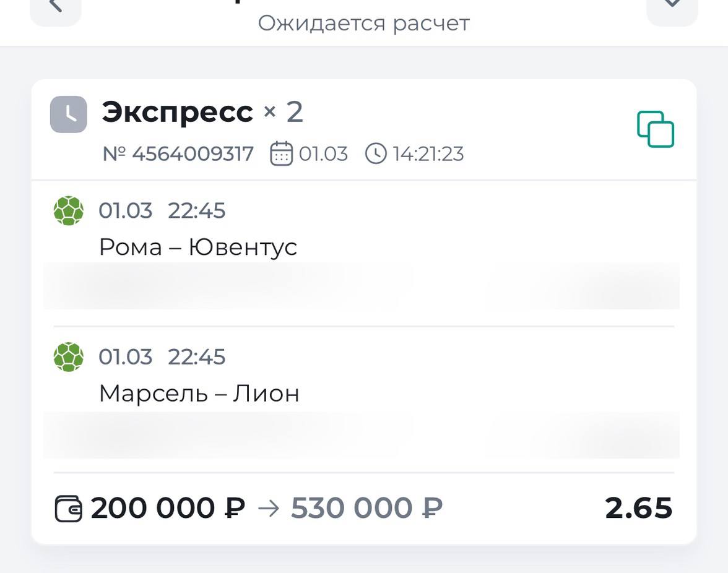Image resolution: width=728 pixels, height=573 pixels.
Task: Tap the 200 000 ₽ stake amount
Action: [x=168, y=508]
